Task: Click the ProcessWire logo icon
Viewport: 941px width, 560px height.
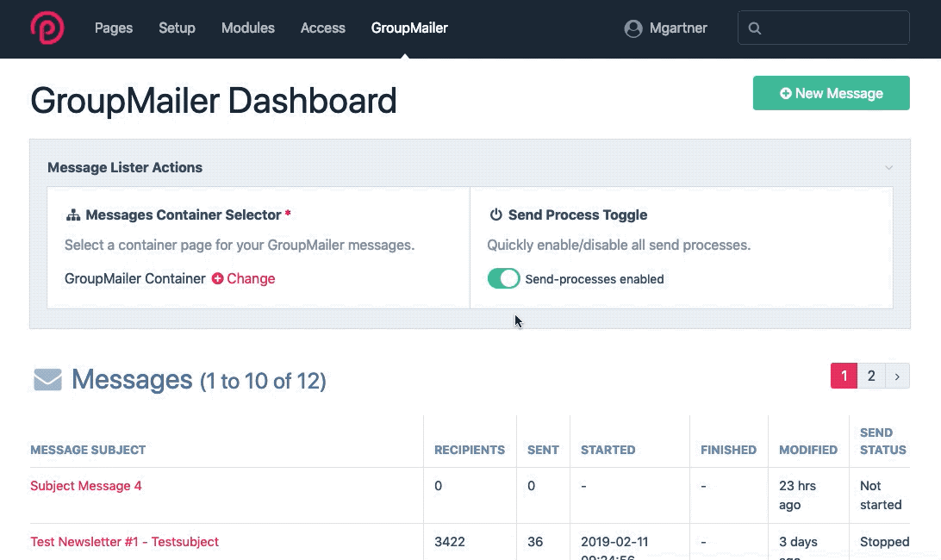Action: tap(47, 28)
